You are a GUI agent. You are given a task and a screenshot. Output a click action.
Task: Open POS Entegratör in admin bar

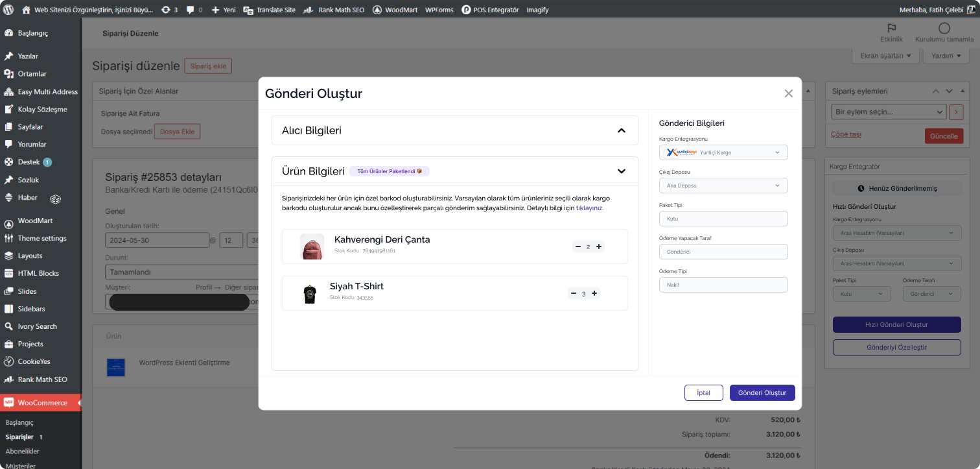tap(490, 10)
